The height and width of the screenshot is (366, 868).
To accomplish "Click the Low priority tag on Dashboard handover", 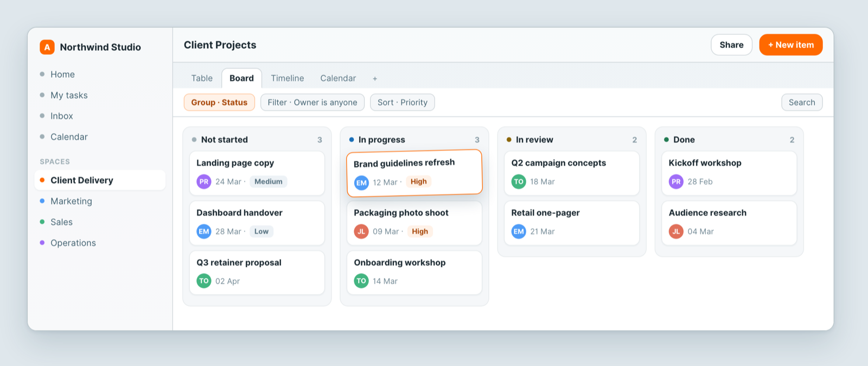I will pyautogui.click(x=261, y=231).
